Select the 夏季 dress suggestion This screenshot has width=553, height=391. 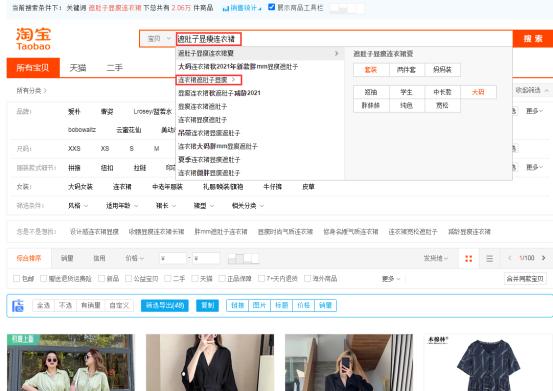(209, 160)
